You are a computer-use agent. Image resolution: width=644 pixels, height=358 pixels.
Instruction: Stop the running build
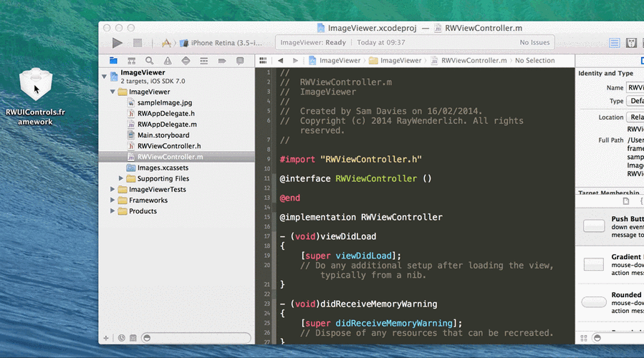138,43
